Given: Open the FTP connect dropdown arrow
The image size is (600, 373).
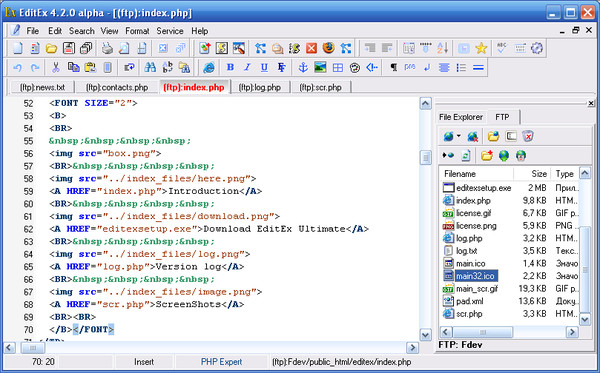Looking at the screenshot, I should (x=459, y=136).
